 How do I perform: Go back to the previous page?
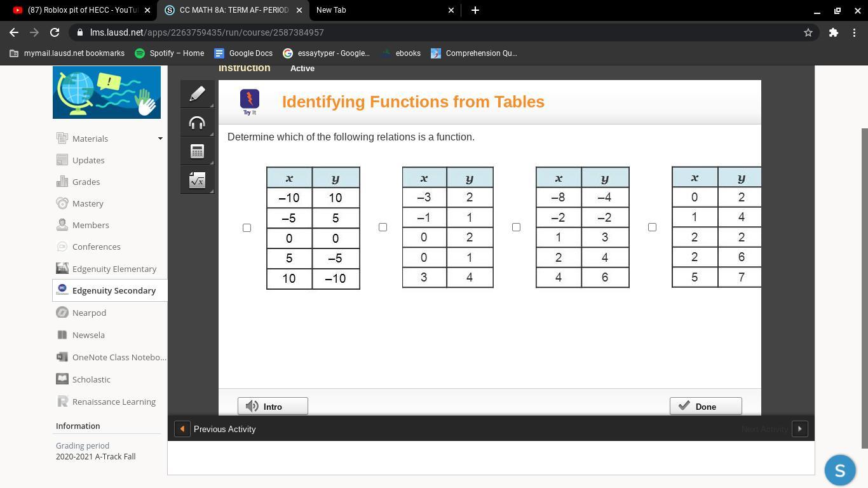14,32
